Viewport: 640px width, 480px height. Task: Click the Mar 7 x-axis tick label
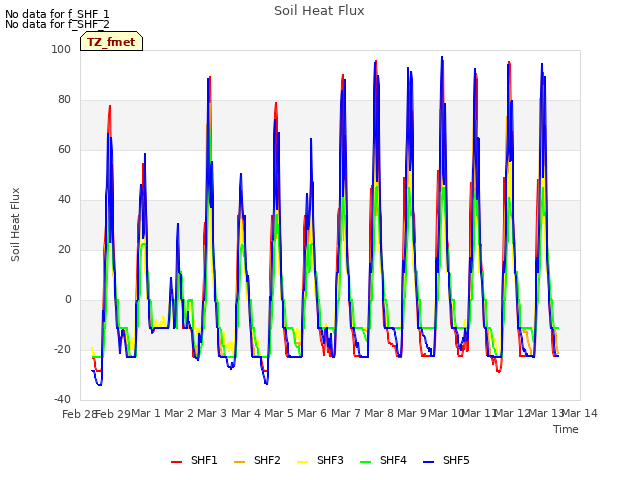click(x=346, y=413)
